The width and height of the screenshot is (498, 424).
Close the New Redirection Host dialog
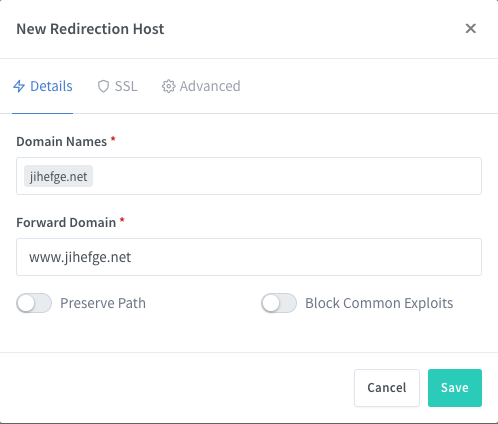tap(471, 29)
